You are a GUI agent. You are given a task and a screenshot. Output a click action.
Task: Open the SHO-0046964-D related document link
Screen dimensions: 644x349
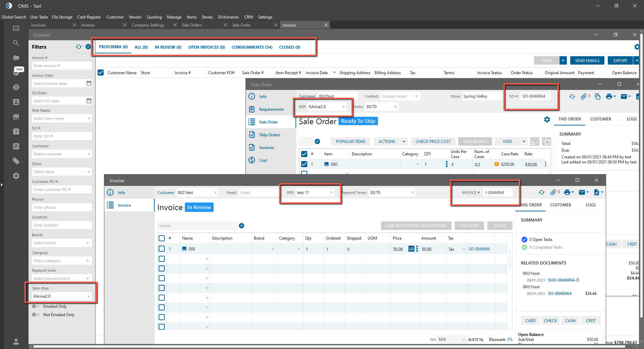click(563, 280)
